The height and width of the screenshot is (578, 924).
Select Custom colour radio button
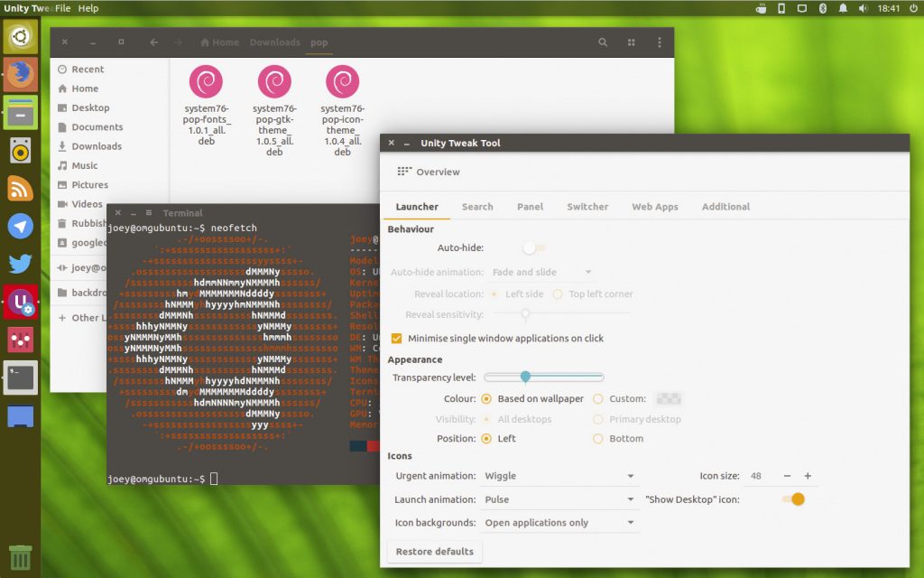click(x=598, y=398)
